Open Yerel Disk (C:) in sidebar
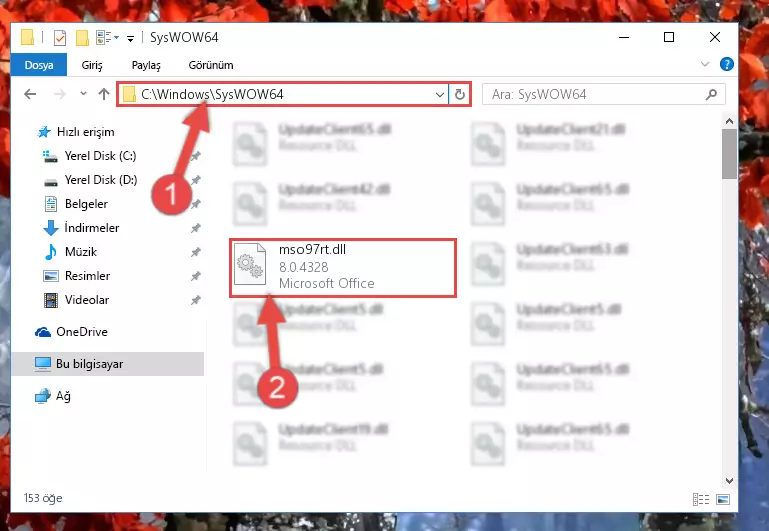This screenshot has width=769, height=531. coord(101,156)
